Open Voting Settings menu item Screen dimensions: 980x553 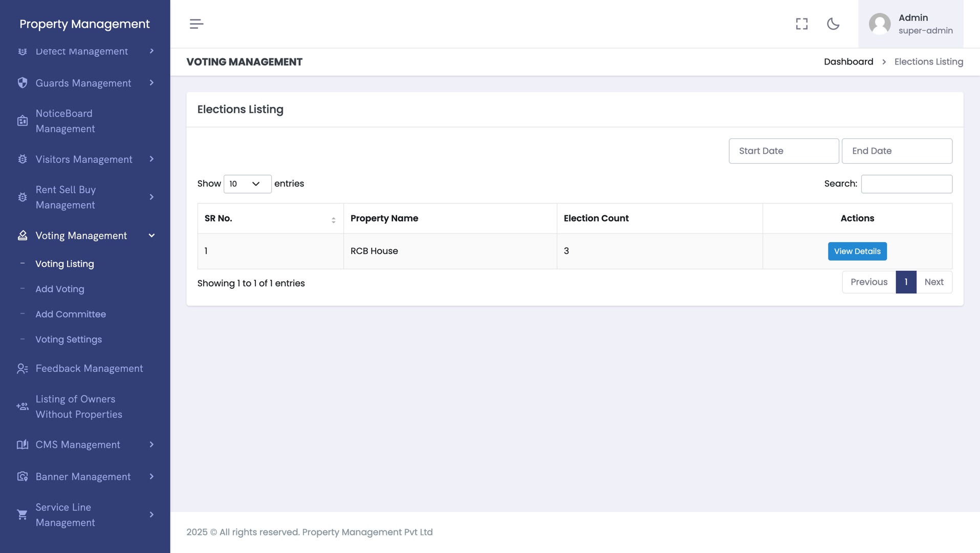pyautogui.click(x=69, y=339)
